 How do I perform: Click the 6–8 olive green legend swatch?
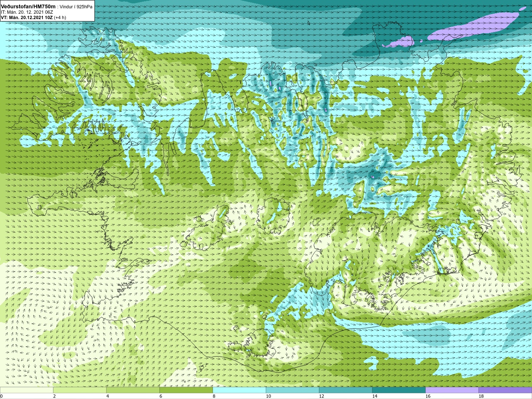pos(186,390)
